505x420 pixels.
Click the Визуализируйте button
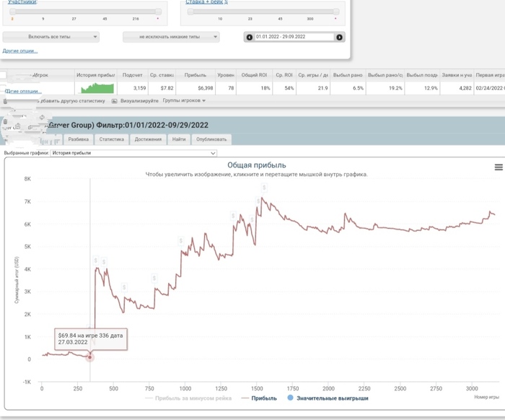tap(139, 101)
